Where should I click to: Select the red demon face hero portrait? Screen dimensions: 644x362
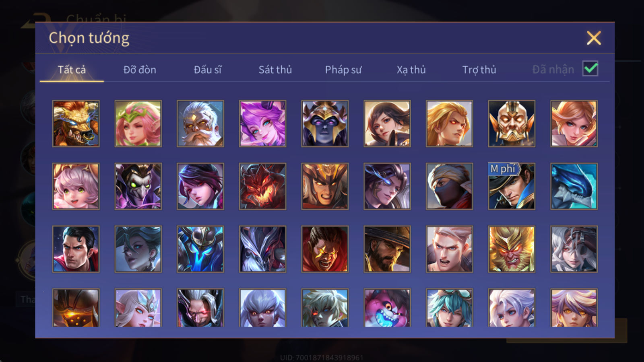click(263, 186)
